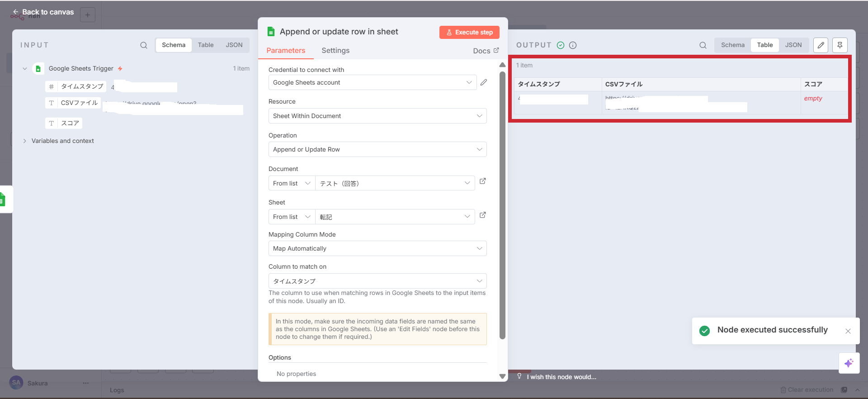Open the Docs link
The width and height of the screenshot is (868, 399).
(x=486, y=51)
